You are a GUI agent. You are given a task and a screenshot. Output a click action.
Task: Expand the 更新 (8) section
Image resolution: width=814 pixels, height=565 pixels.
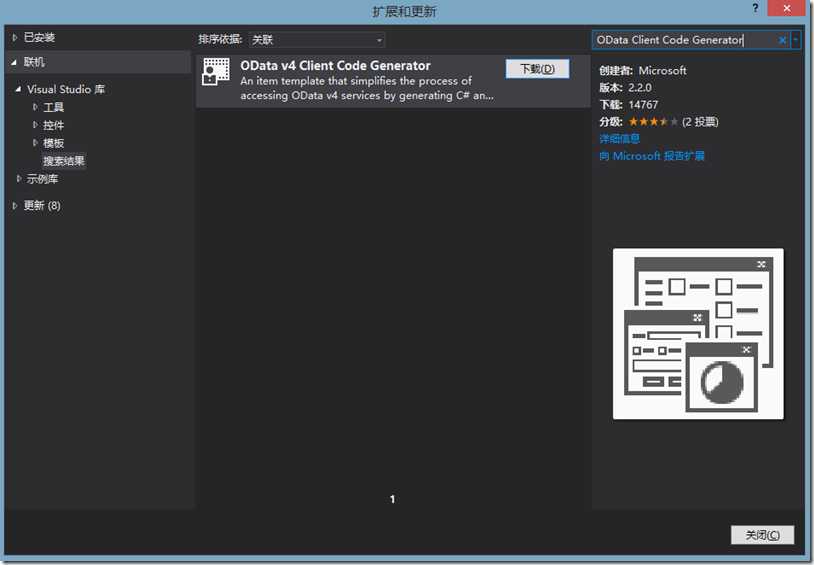15,206
